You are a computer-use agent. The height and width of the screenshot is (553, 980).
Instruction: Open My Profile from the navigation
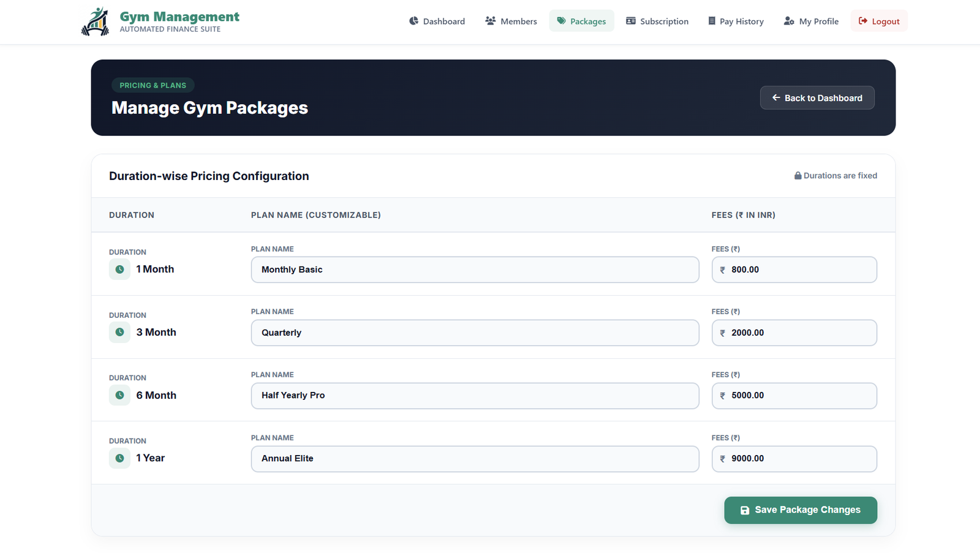point(811,21)
